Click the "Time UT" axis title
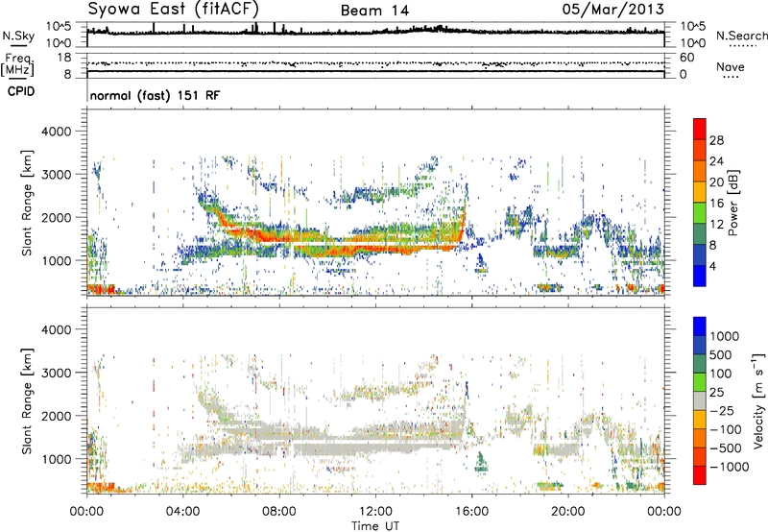 (375, 526)
